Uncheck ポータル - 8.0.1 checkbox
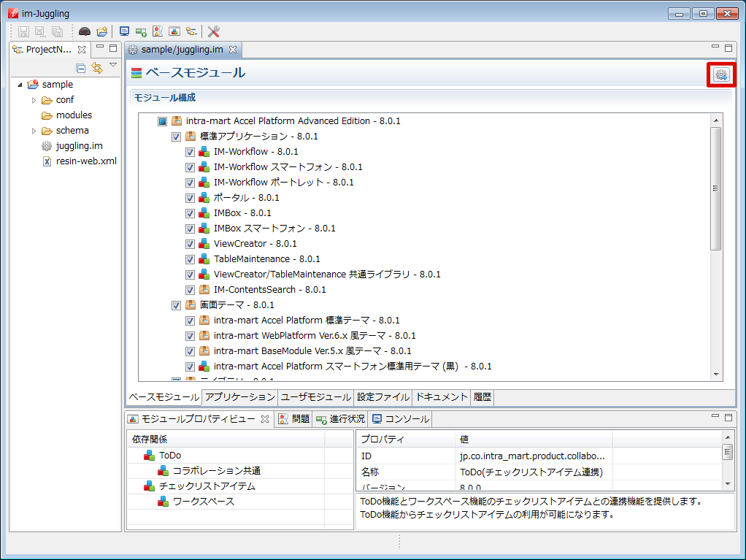The height and width of the screenshot is (560, 746). click(190, 198)
